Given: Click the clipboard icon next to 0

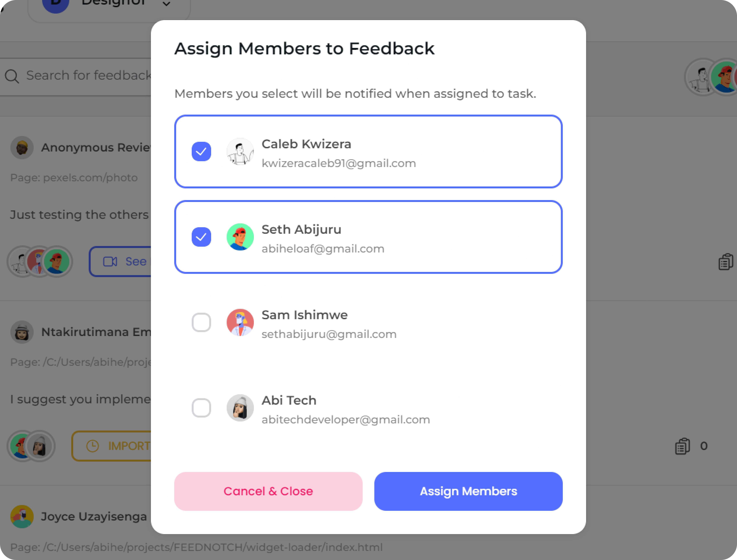Looking at the screenshot, I should pyautogui.click(x=682, y=446).
